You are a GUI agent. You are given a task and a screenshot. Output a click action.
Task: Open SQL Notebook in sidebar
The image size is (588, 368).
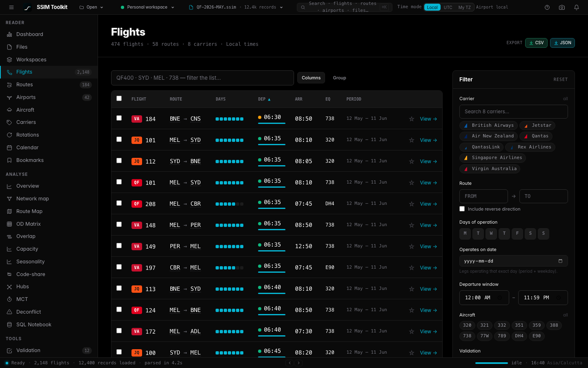pyautogui.click(x=49, y=325)
